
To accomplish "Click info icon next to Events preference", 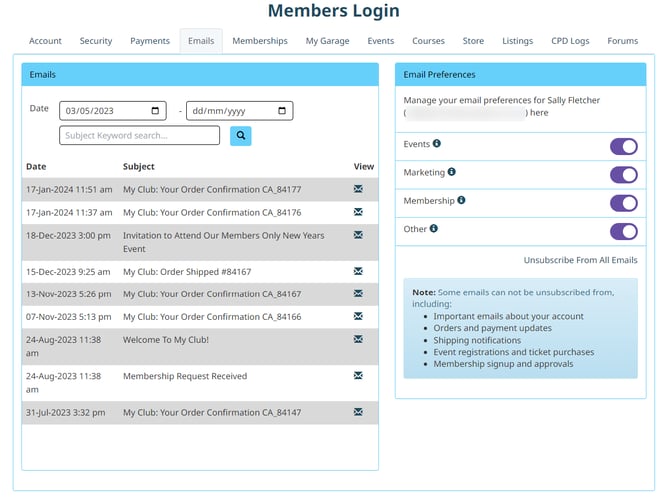I will point(437,144).
